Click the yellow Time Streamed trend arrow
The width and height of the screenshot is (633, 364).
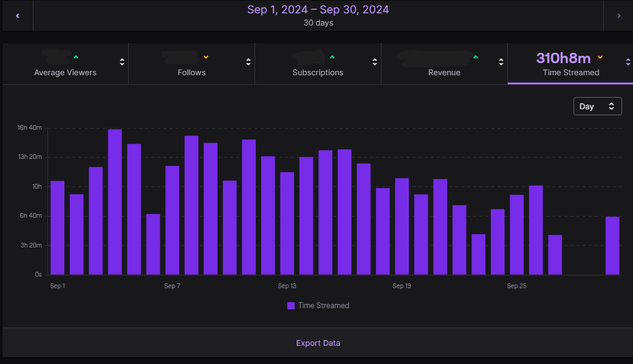600,57
